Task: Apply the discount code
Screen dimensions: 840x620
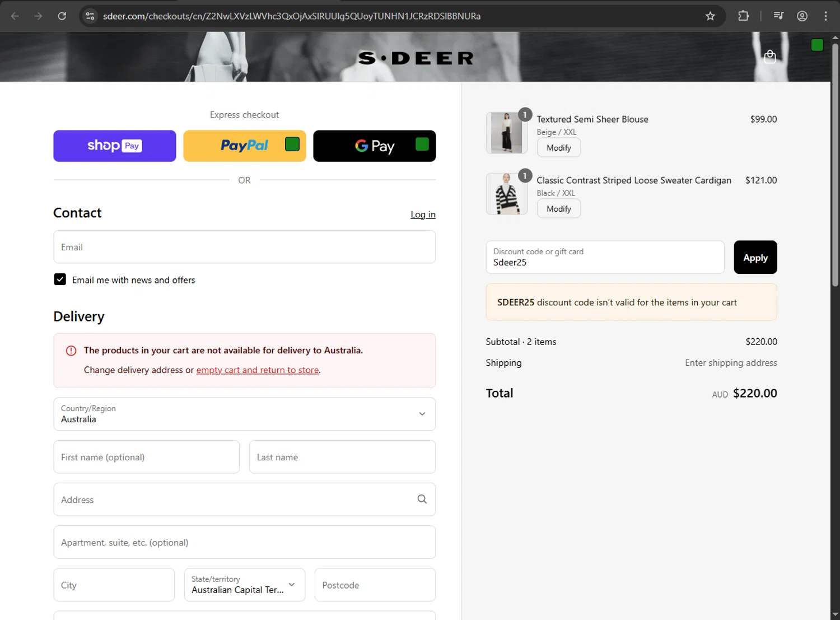Action: 755,258
